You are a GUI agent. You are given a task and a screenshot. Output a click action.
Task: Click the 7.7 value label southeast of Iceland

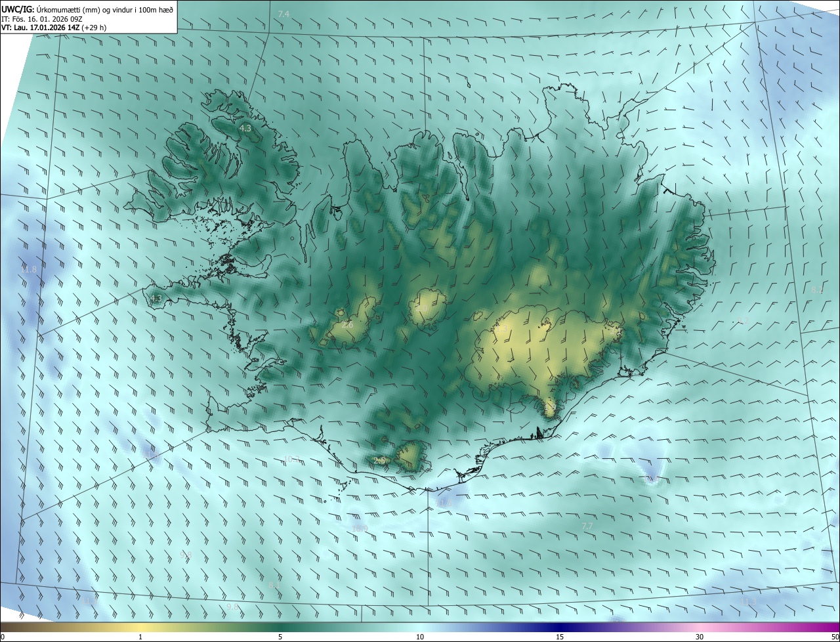587,526
